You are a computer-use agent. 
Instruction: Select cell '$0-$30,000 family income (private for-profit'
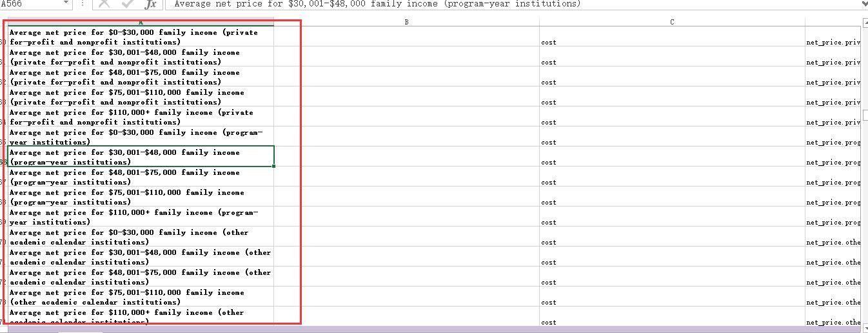[141, 37]
